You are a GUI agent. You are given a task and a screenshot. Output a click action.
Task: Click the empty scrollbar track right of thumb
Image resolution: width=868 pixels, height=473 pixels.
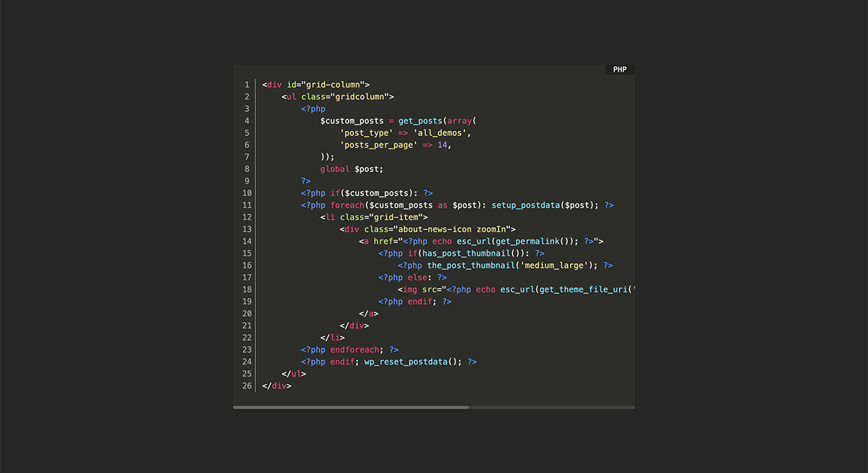[551, 407]
